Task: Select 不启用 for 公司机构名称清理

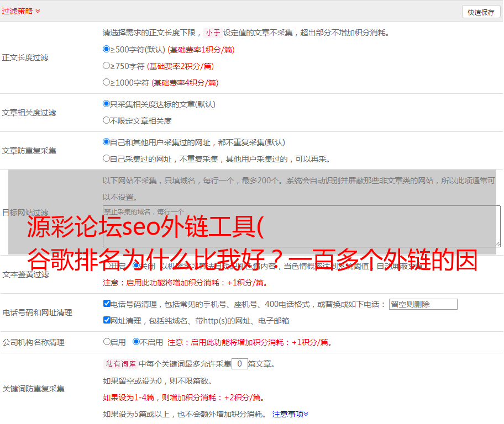Action: point(136,342)
